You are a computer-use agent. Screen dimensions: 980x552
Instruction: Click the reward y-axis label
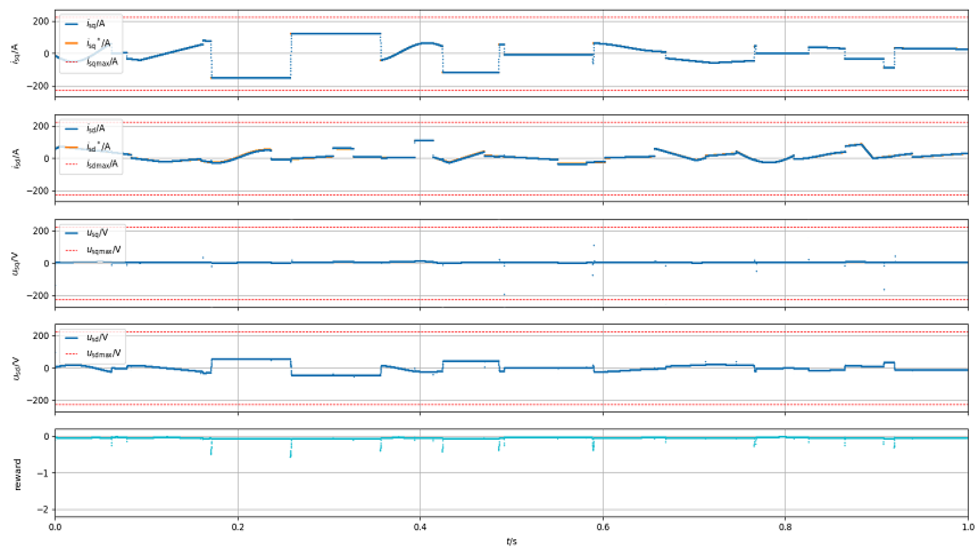click(17, 474)
